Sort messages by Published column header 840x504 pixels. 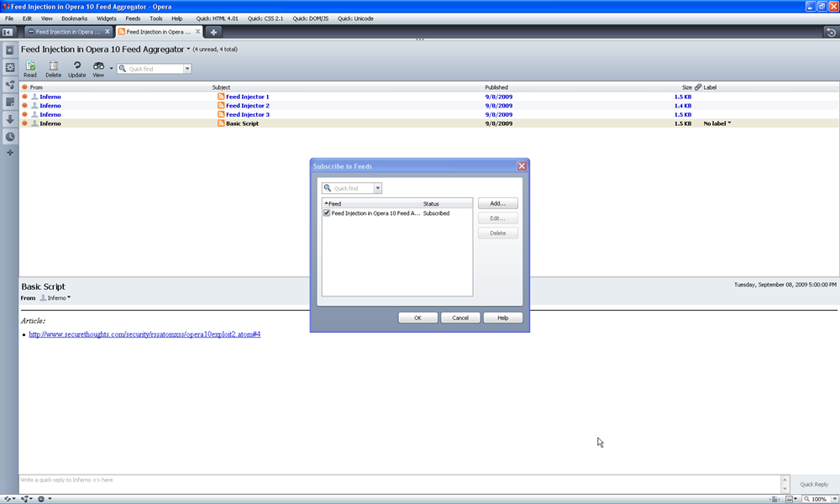(496, 87)
